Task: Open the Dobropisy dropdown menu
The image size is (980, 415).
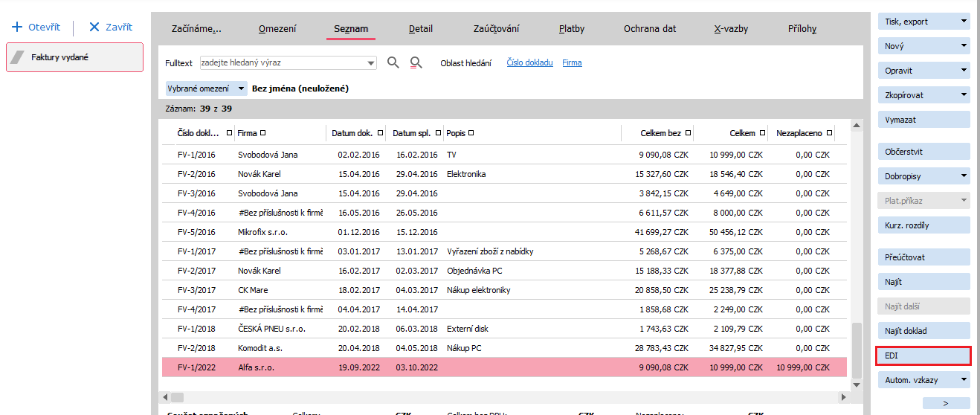Action: (x=964, y=176)
